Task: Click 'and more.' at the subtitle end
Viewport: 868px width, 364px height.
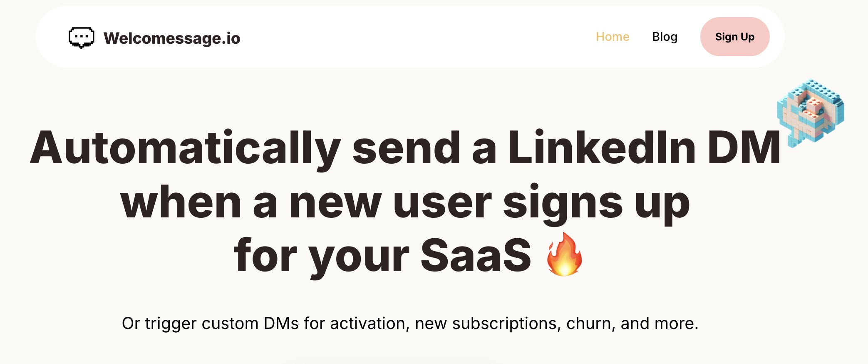Action: coord(659,324)
